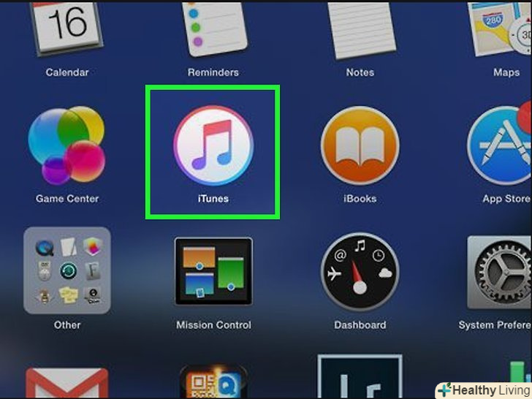Click the iTunes label text
The height and width of the screenshot is (399, 532).
(213, 199)
